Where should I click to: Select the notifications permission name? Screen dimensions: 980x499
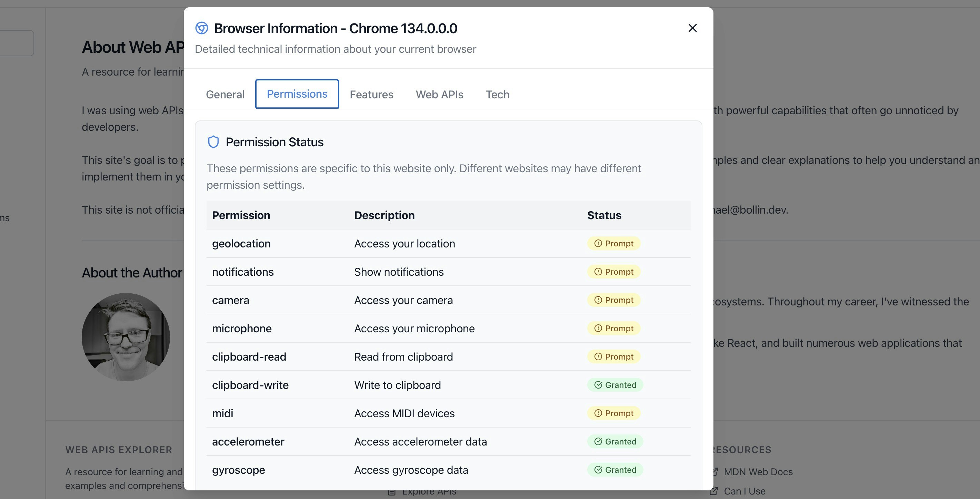243,272
